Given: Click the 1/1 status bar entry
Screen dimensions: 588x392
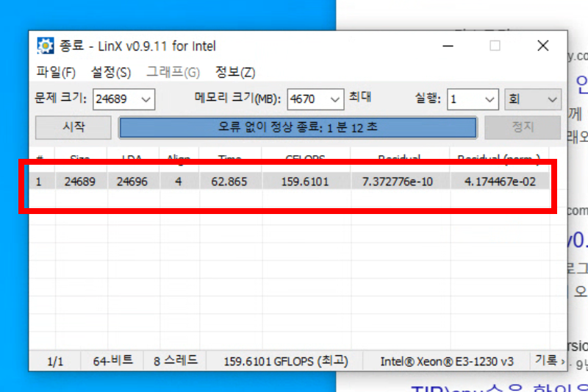Looking at the screenshot, I should 55,362.
